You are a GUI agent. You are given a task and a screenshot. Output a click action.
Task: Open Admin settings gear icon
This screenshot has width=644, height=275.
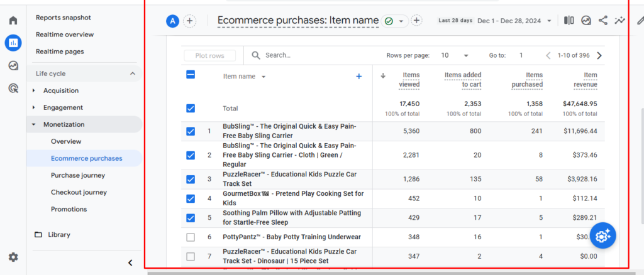tap(13, 257)
